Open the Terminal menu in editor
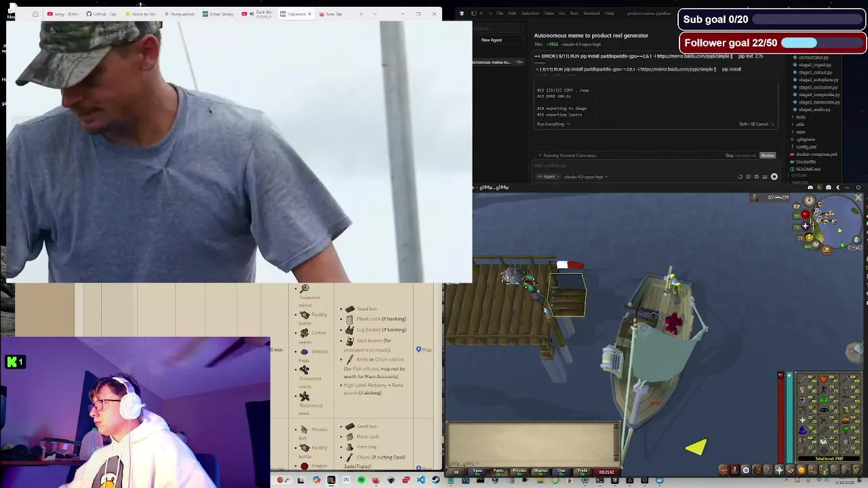868x488 pixels. [591, 13]
